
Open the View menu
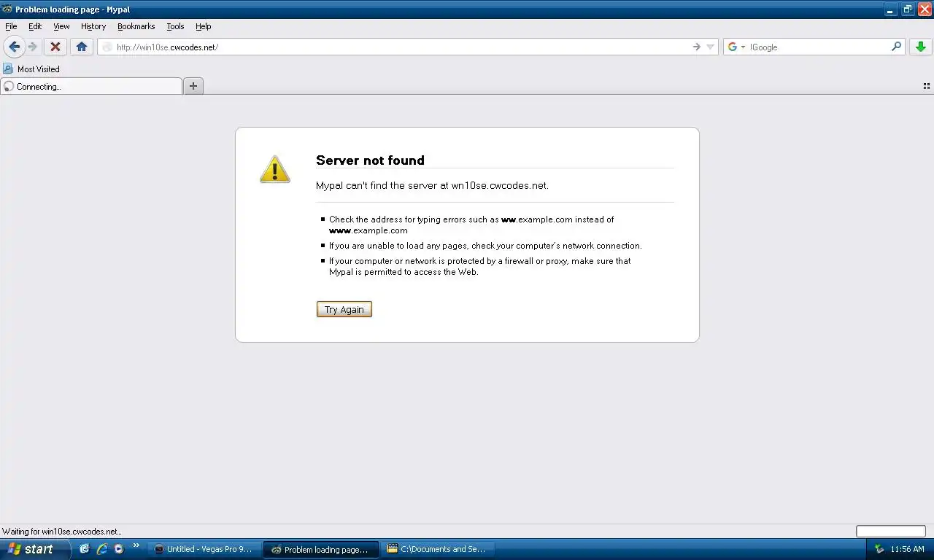pyautogui.click(x=61, y=26)
